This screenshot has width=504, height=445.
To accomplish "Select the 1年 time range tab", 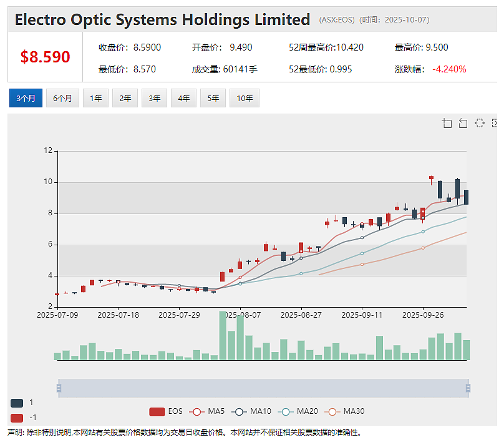I will [x=96, y=98].
